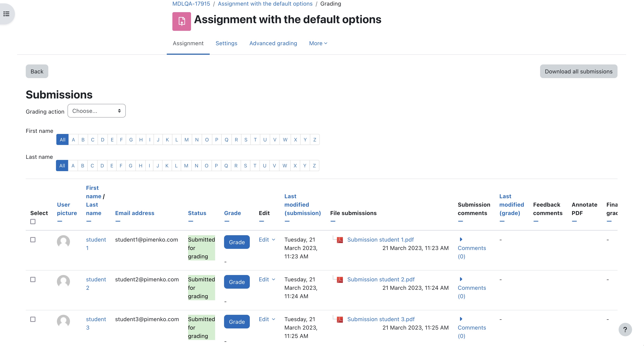Viewport: 644px width, 346px height.
Task: Expand Comments (0) for student 3
Action: 471,328
